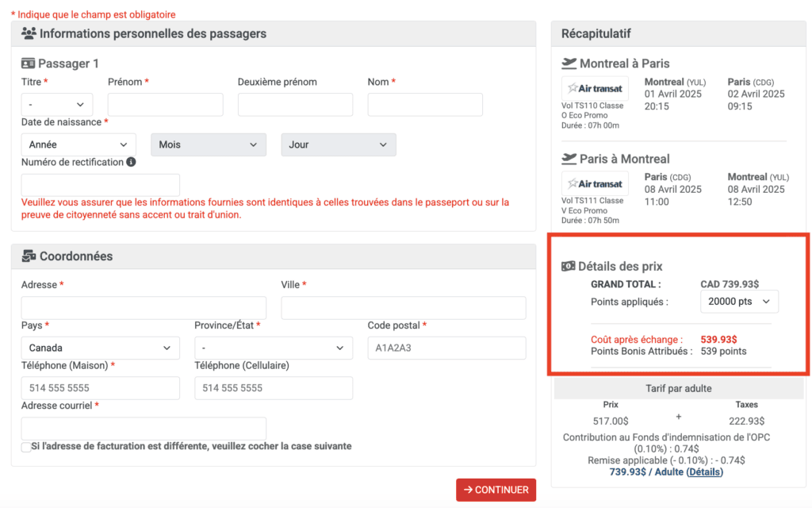Click the money icon beside Détails des prix
This screenshot has width=812, height=508.
point(568,267)
